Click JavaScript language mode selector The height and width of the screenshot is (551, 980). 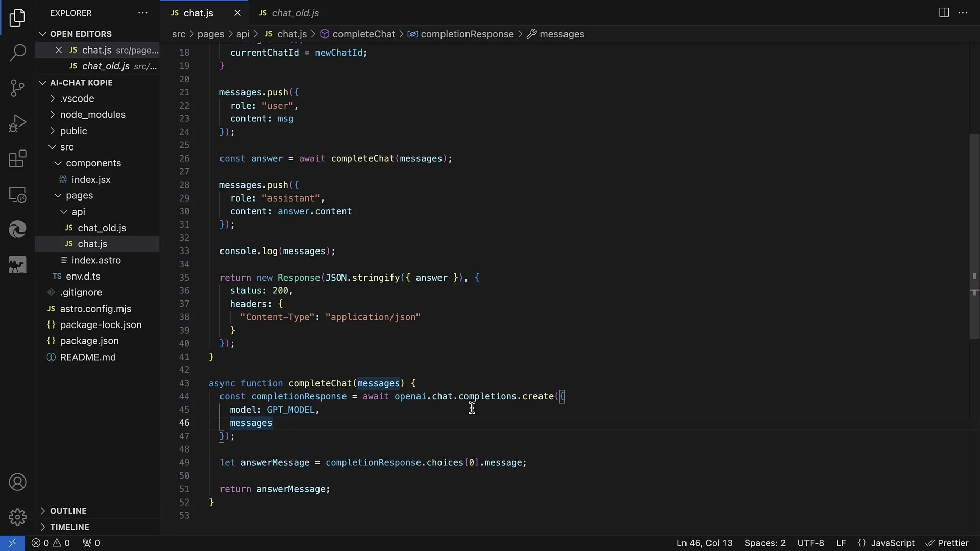(x=892, y=543)
